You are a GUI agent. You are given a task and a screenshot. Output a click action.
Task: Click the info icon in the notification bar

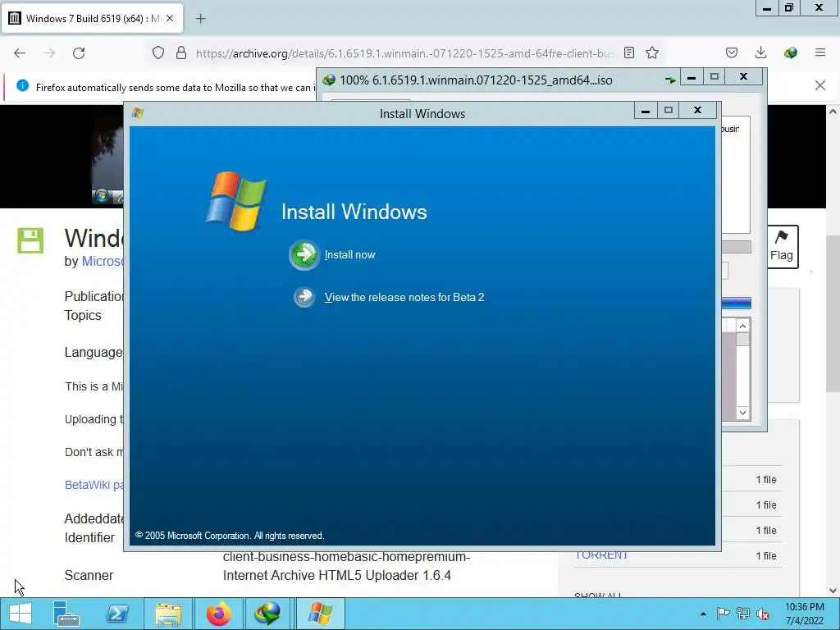pos(22,85)
